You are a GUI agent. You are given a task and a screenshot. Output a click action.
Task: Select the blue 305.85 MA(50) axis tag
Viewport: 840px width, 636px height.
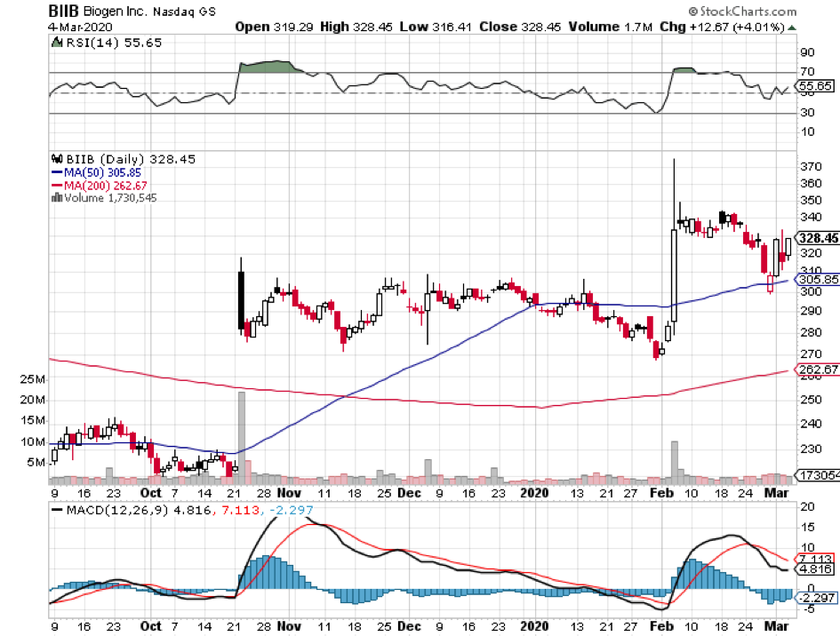[x=816, y=279]
